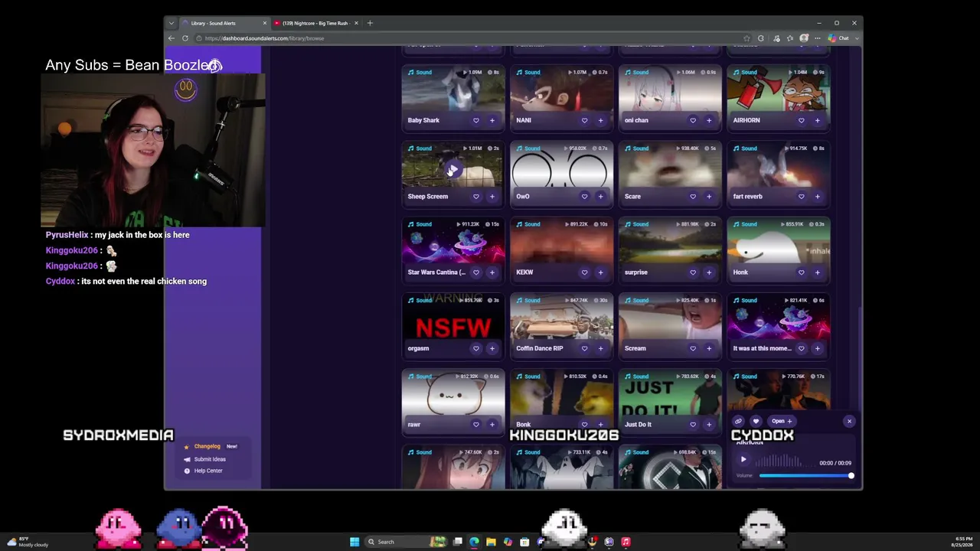Add the OwO sound
Screen dimensions: 980x551
(x=600, y=197)
